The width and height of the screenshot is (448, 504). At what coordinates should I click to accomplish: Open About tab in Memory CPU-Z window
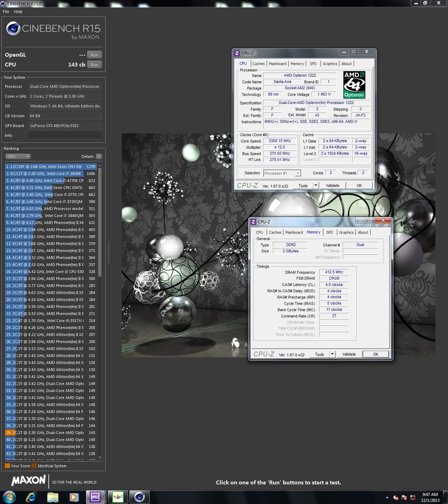pos(363,232)
